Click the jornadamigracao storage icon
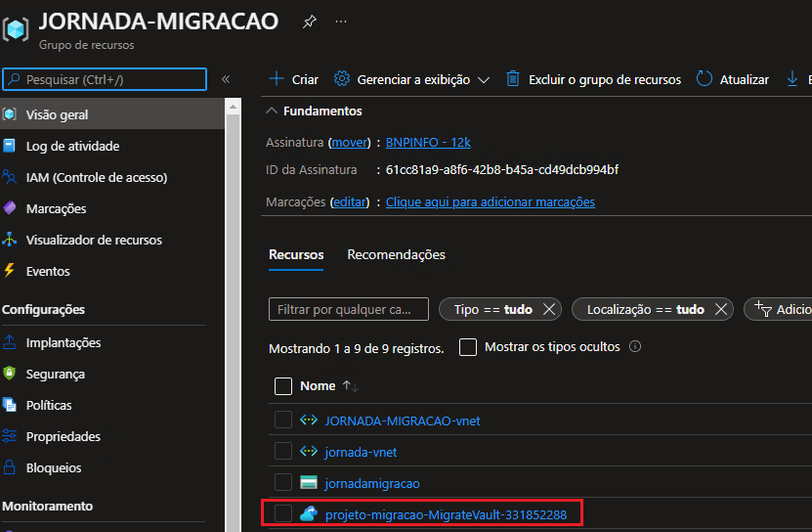Image resolution: width=812 pixels, height=532 pixels. click(309, 482)
